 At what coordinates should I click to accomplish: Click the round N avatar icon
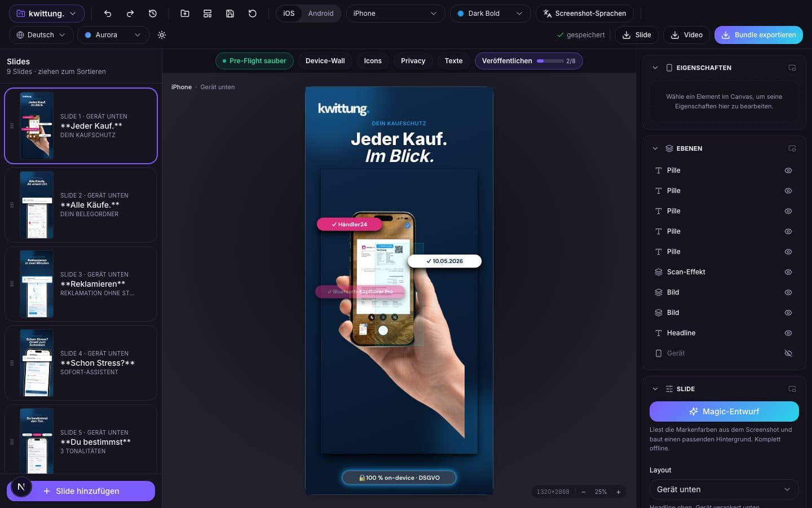21,487
